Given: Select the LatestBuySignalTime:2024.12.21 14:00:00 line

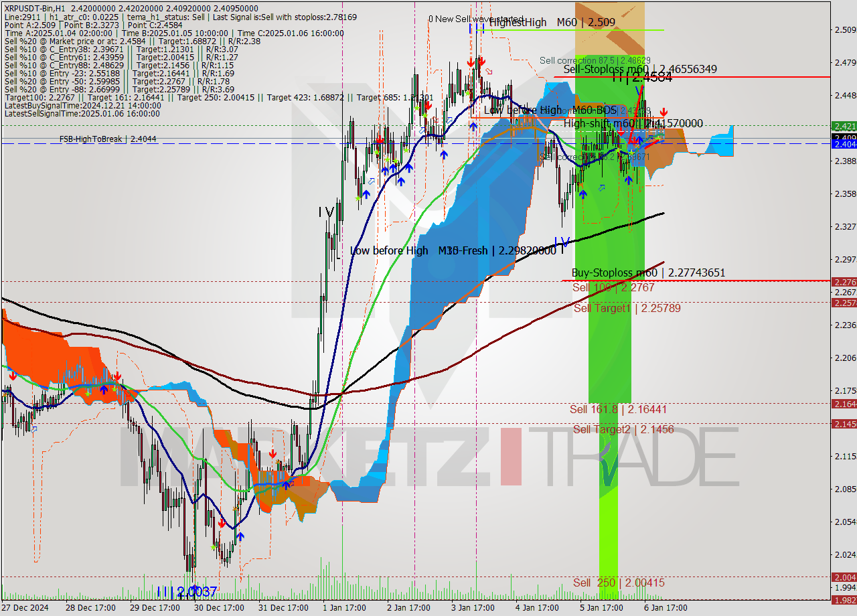Looking at the screenshot, I should (x=82, y=106).
